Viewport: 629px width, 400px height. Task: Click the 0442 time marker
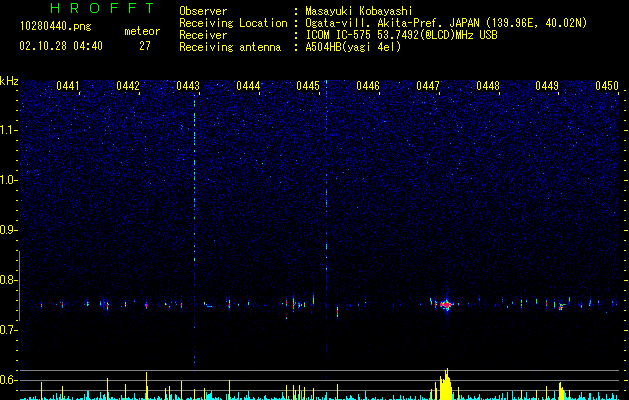pyautogui.click(x=128, y=86)
